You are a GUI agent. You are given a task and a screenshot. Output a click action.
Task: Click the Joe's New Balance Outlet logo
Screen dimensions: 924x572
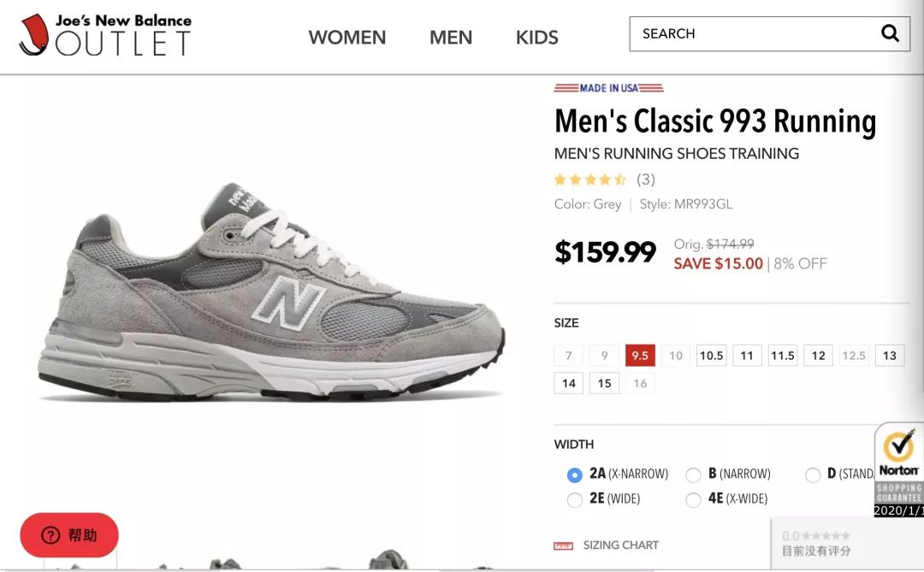(x=105, y=34)
